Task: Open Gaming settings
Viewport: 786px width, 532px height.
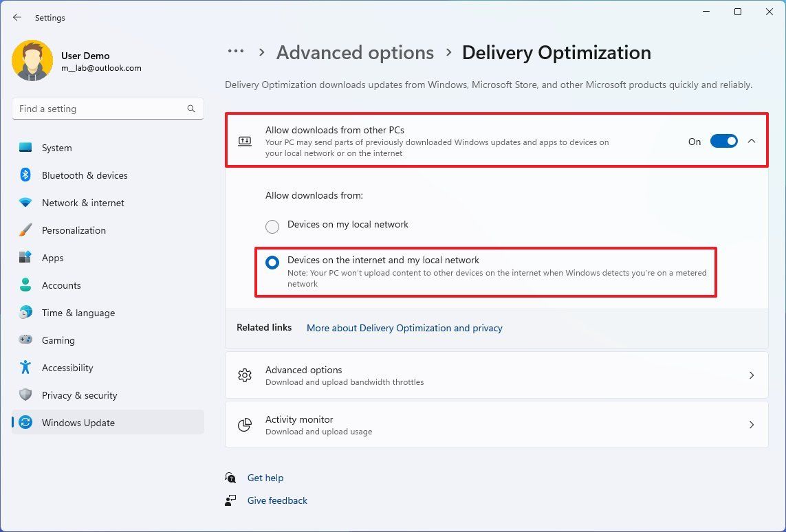Action: [x=108, y=340]
